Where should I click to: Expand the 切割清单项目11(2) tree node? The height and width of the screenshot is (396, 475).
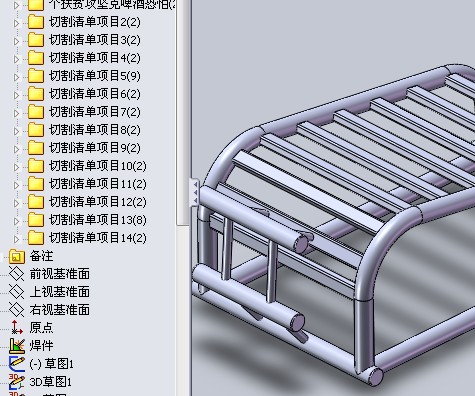tap(16, 185)
